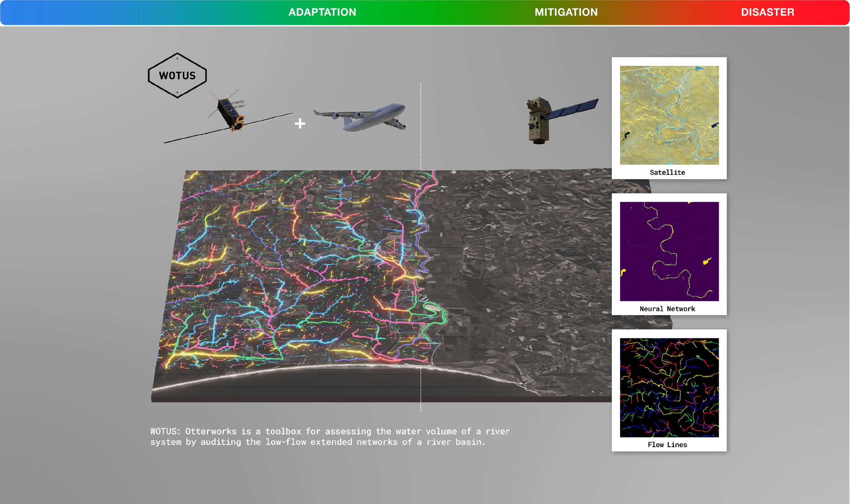Click the Neural Network caption label
Image resolution: width=850 pixels, height=504 pixels.
(667, 309)
